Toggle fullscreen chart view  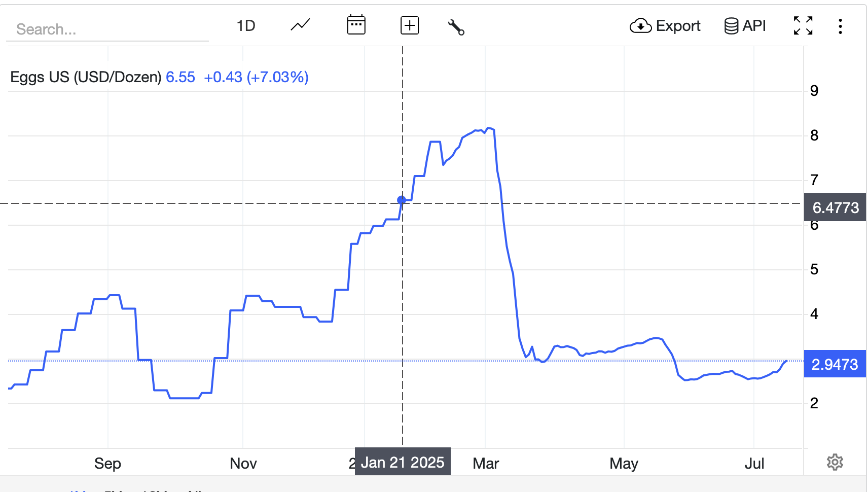pyautogui.click(x=803, y=25)
